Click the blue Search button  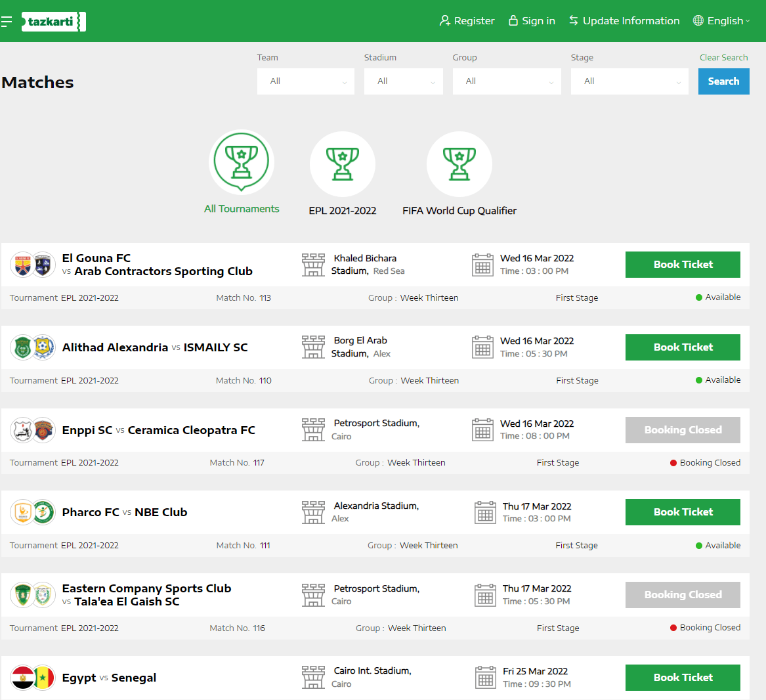click(723, 81)
